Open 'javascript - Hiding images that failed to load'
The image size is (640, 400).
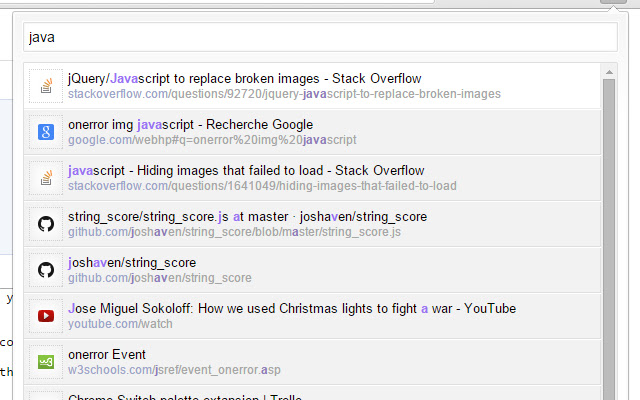click(246, 171)
